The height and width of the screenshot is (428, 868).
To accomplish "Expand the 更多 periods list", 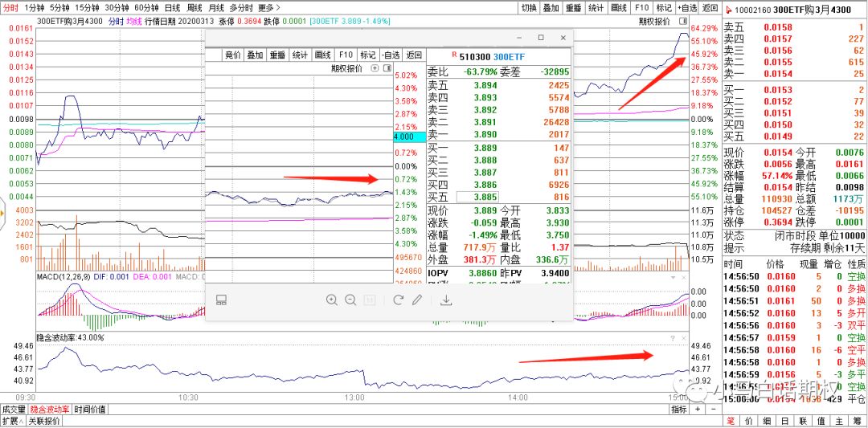I will click(x=269, y=8).
